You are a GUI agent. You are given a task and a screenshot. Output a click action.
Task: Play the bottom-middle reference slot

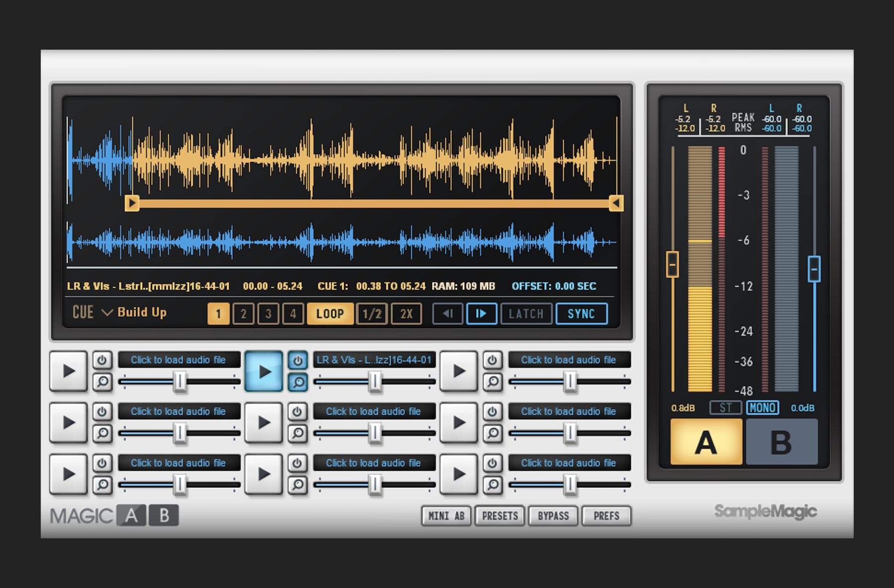click(264, 474)
